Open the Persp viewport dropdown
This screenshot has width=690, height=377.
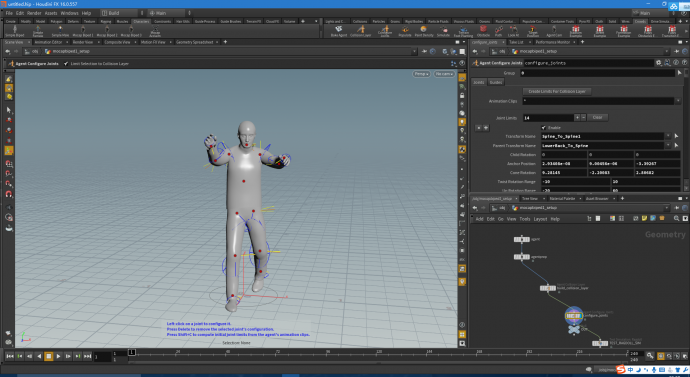(421, 74)
